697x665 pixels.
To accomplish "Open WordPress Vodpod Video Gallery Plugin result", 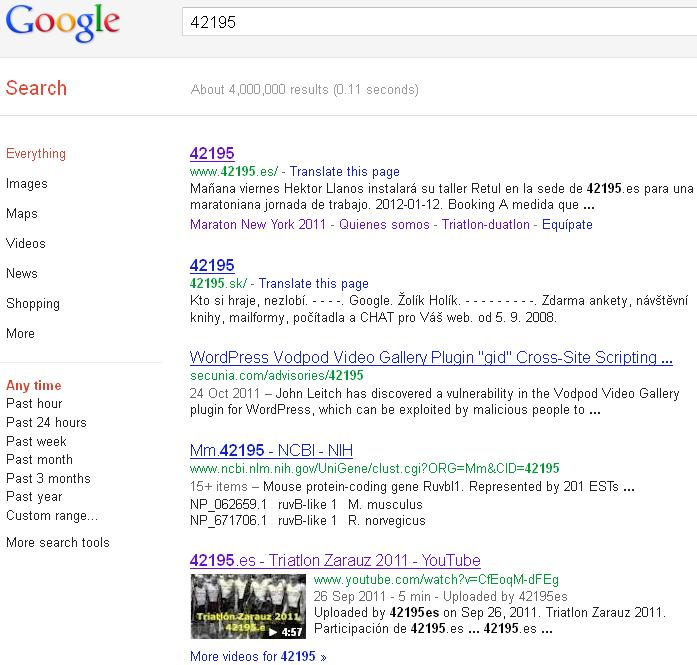I will pos(430,358).
